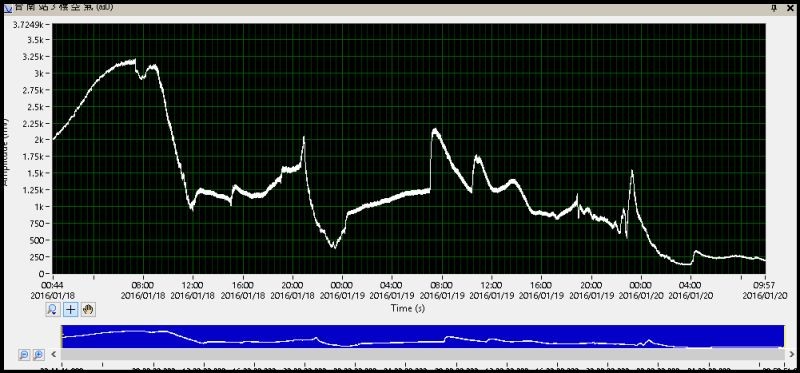This screenshot has height=373, width=800.
Task: Click the 00:00 2016/01/19 time label
Action: [341, 290]
